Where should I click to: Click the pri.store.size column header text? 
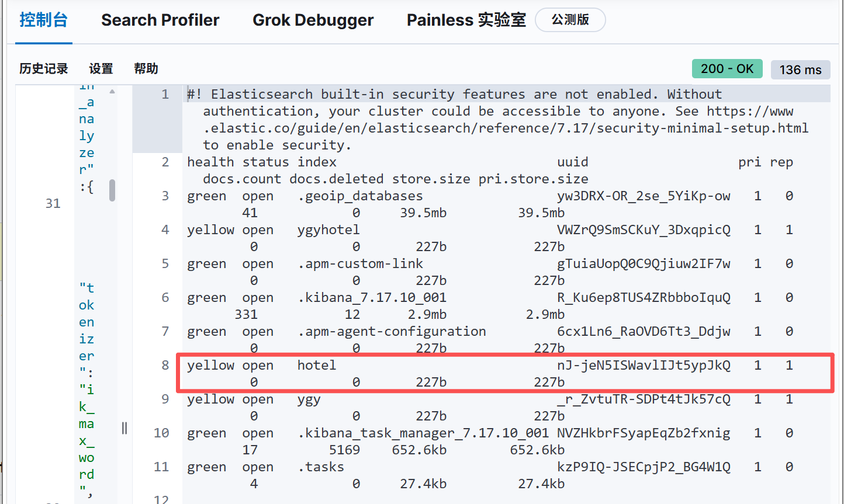click(534, 179)
